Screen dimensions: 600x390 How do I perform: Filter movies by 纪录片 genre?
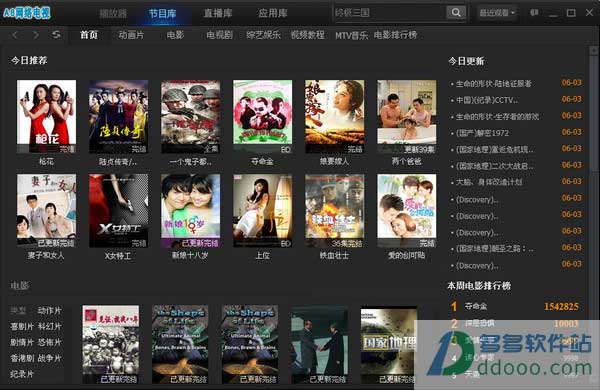pyautogui.click(x=22, y=374)
